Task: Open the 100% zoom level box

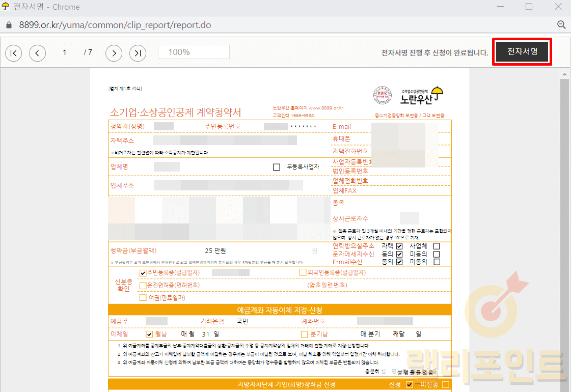Action: 194,52
